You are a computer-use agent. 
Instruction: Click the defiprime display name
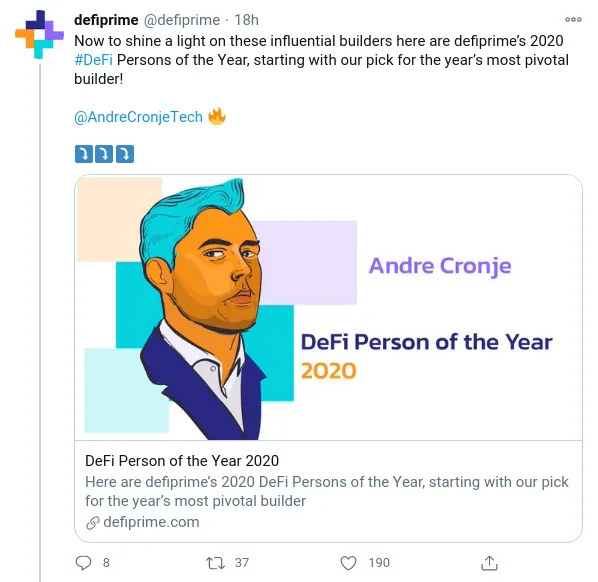pyautogui.click(x=106, y=20)
